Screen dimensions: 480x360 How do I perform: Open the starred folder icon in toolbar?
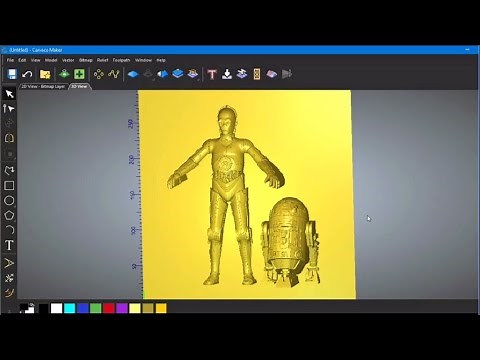(45, 74)
